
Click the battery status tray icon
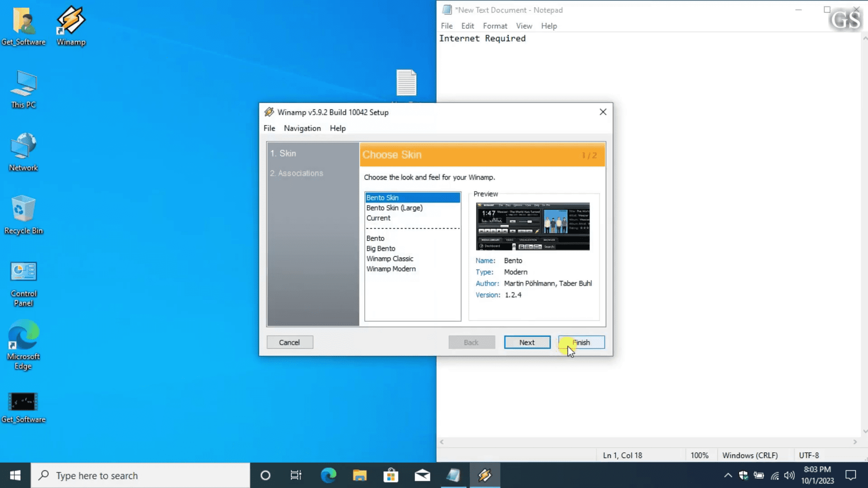759,475
